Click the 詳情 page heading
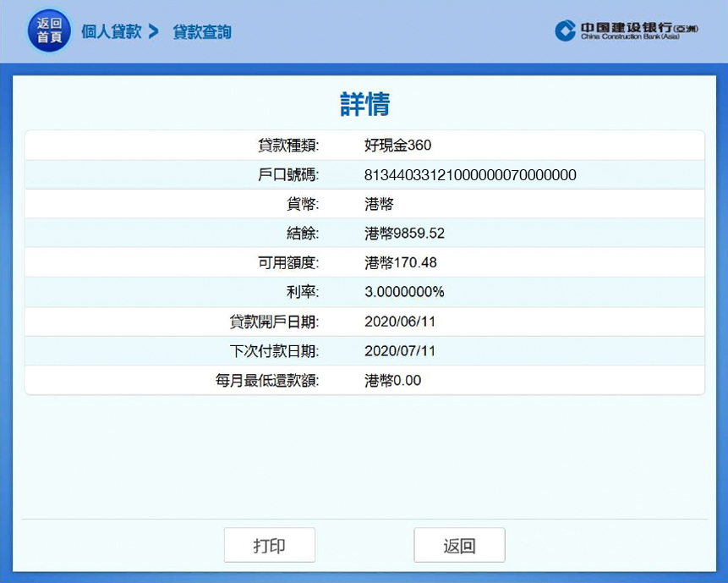This screenshot has width=728, height=583. point(364,105)
